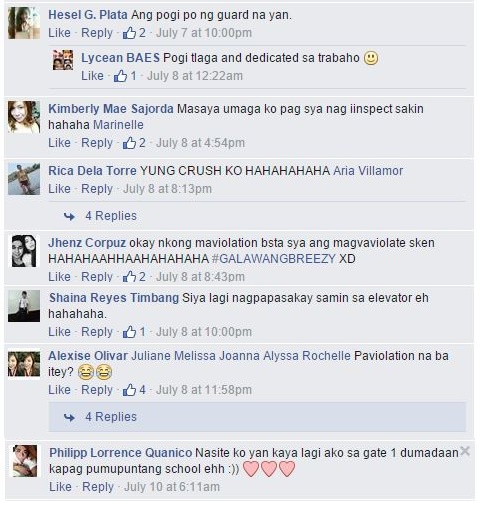Image resolution: width=477 pixels, height=505 pixels.
Task: Like the Lycean BAES reply
Action: click(x=92, y=76)
